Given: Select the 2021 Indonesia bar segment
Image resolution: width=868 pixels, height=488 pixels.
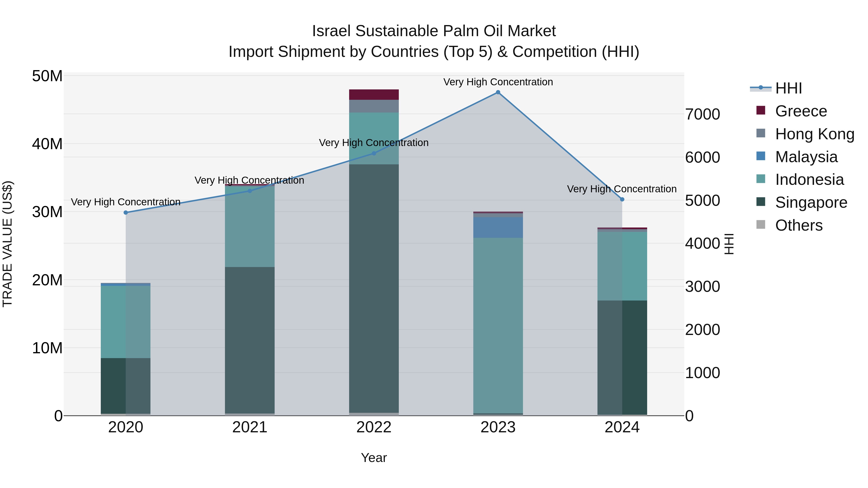Looking at the screenshot, I should pos(250,227).
